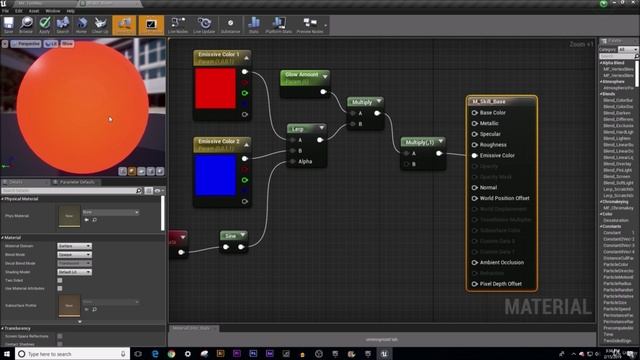Click the Save toolbar icon

pyautogui.click(x=9, y=25)
